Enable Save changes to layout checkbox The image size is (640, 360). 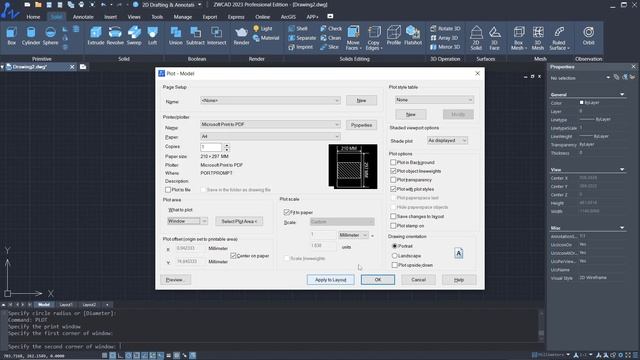[x=393, y=216]
